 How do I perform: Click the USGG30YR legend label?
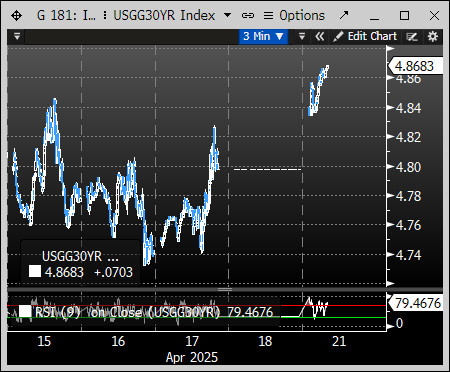(80, 256)
